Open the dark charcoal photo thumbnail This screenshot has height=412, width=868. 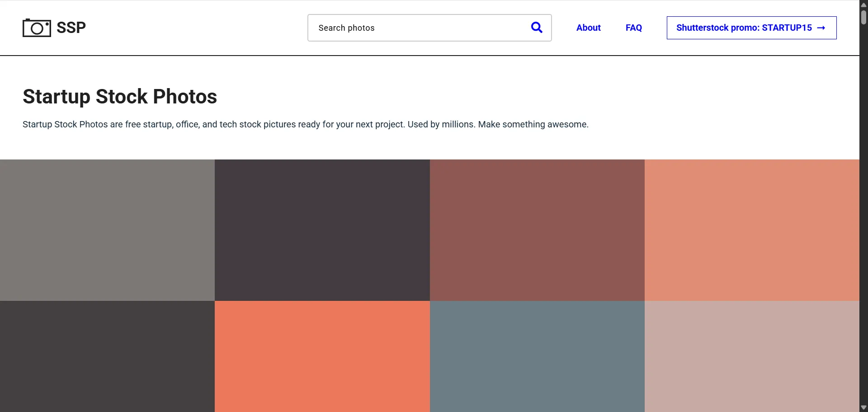click(x=107, y=356)
